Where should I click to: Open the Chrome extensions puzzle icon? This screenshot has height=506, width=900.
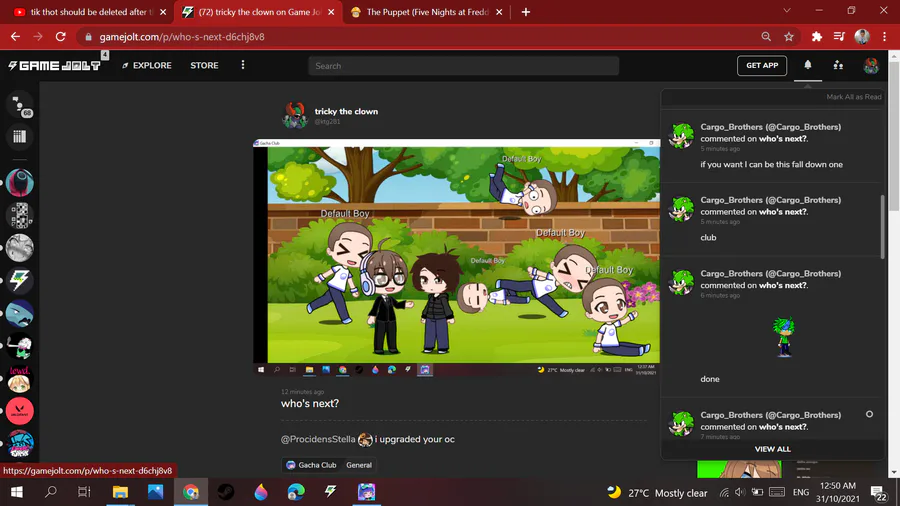click(817, 37)
